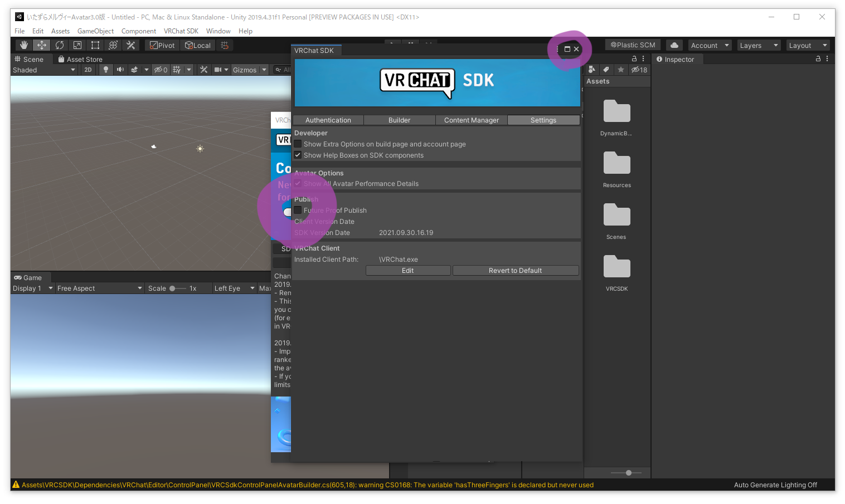Switch to the Builder tab
Screen dimensions: 845x504
pyautogui.click(x=399, y=120)
